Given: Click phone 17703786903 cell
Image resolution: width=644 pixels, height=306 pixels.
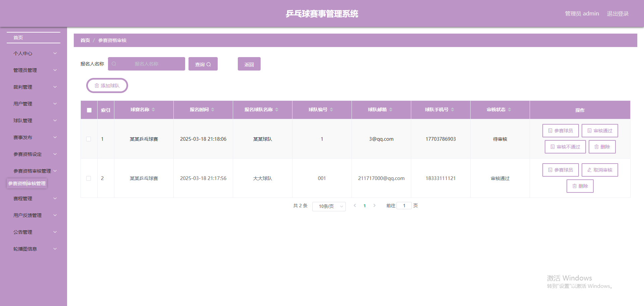Looking at the screenshot, I should click(x=441, y=139).
